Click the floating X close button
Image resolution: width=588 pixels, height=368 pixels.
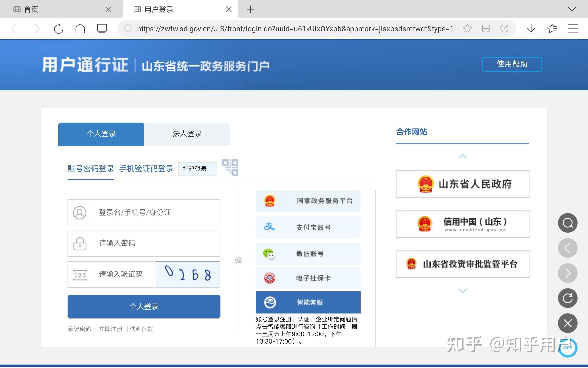point(568,323)
